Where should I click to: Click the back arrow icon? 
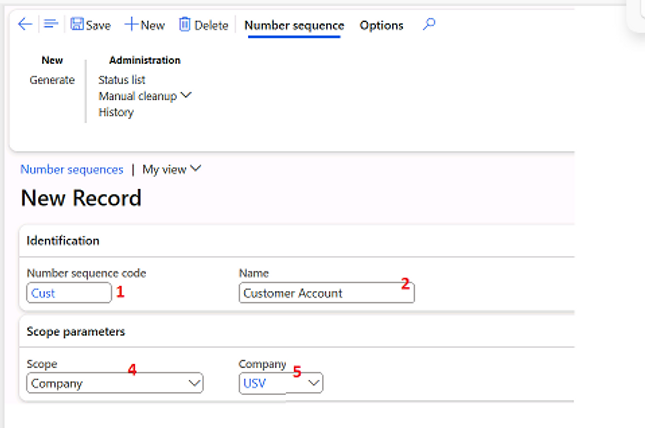point(25,25)
